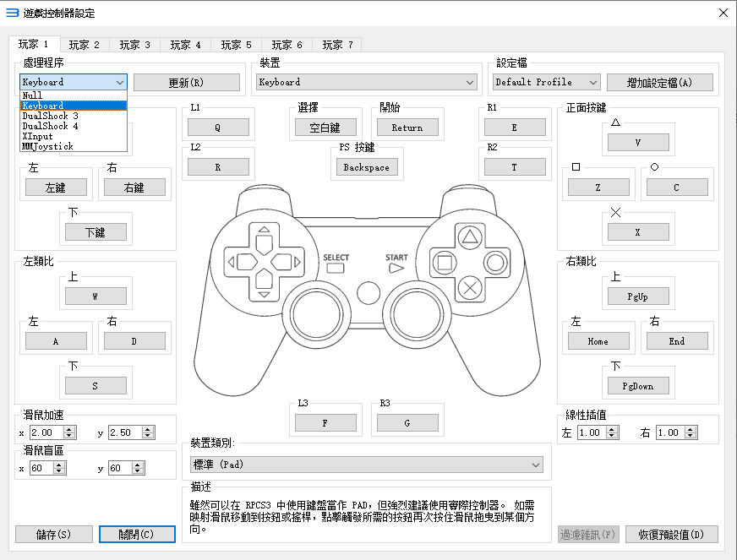Remap the 選擇 binding labeled 空白鍵
Image resolution: width=737 pixels, height=560 pixels.
coord(325,127)
